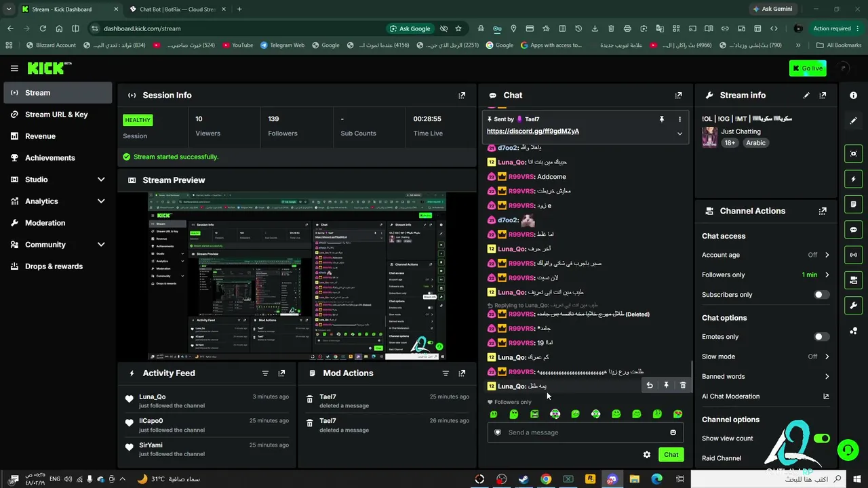Switch to the Chat Bot BotRix tab

click(x=176, y=9)
